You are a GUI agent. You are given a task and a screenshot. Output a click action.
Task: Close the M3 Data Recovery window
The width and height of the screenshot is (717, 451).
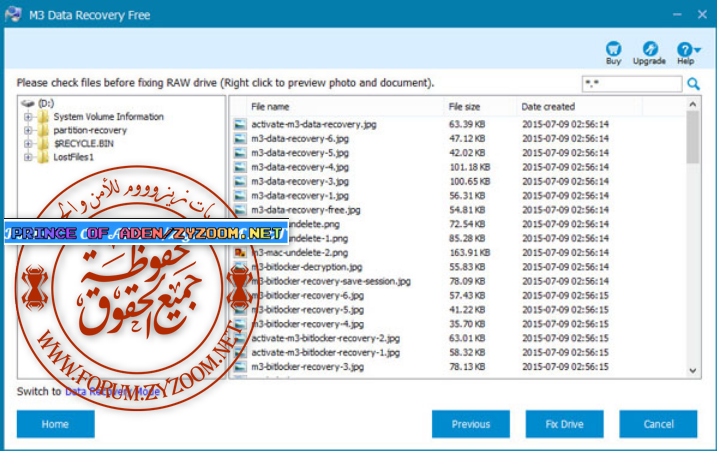tap(702, 15)
